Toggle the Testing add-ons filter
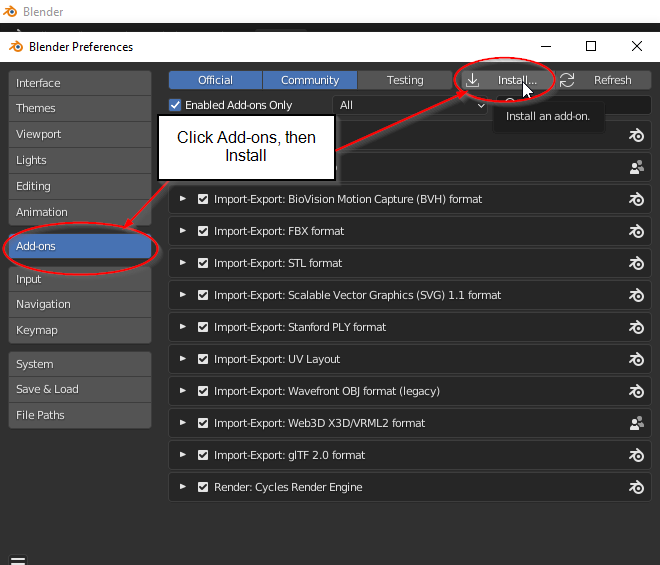This screenshot has width=660, height=565. click(x=405, y=80)
